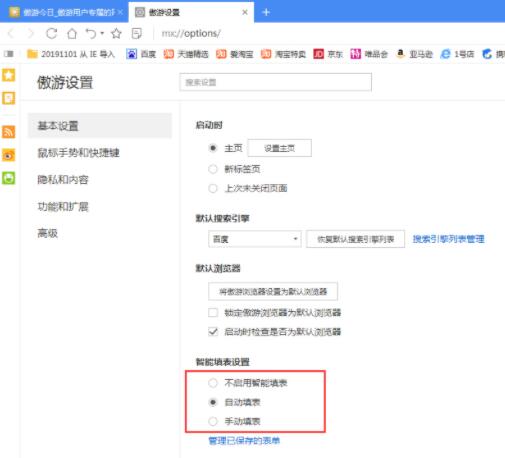The width and height of the screenshot is (505, 458).
Task: Open 隐私和内容 settings
Action: coord(63,180)
